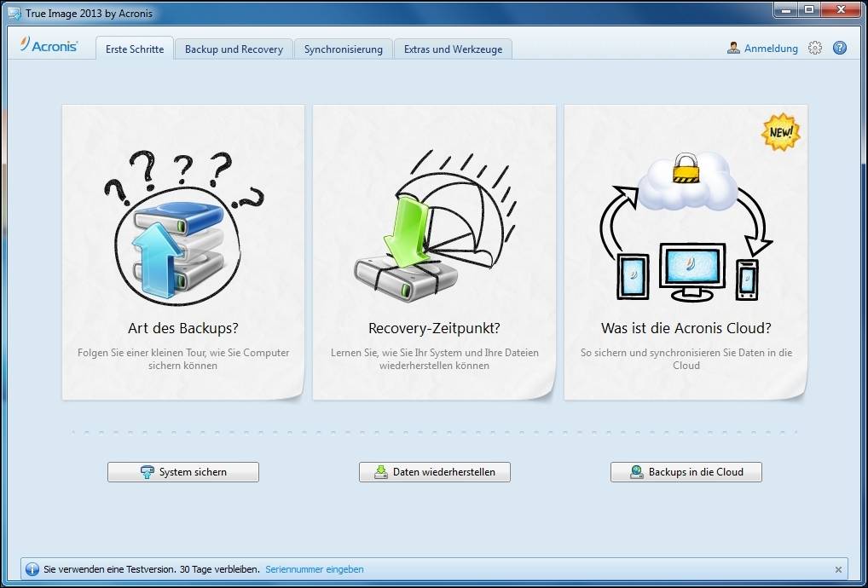Click 'Was ist die Acronis Cloud?' heading
Image resolution: width=868 pixels, height=588 pixels.
[x=686, y=328]
